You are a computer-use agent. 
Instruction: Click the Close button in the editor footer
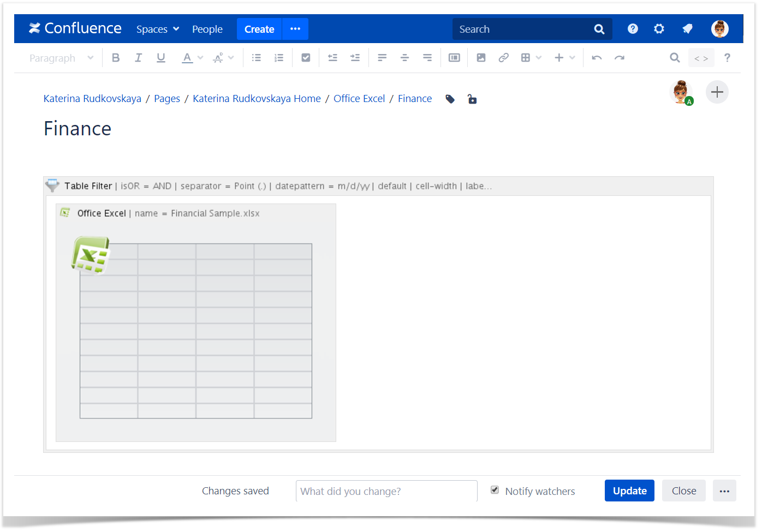683,491
